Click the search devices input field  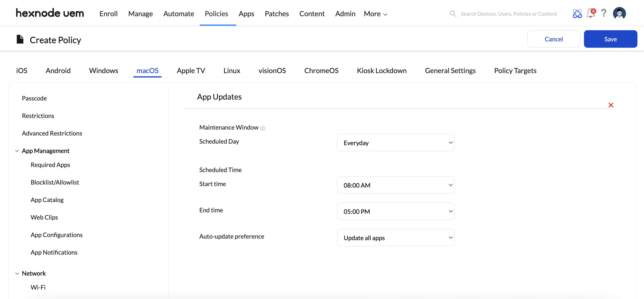(x=508, y=14)
